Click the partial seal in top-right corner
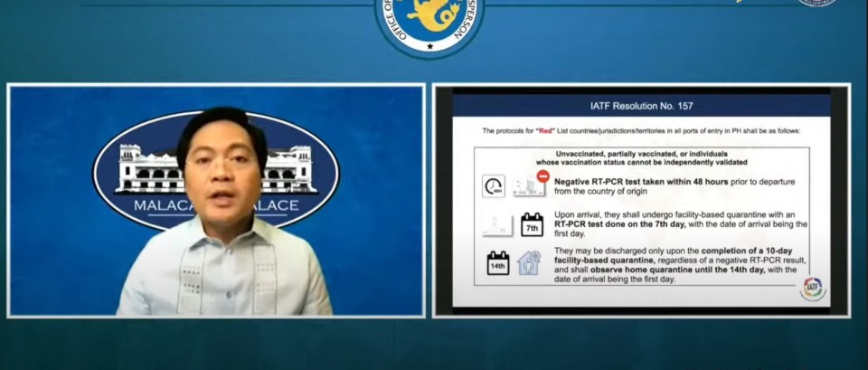The width and height of the screenshot is (868, 370). pos(816,4)
